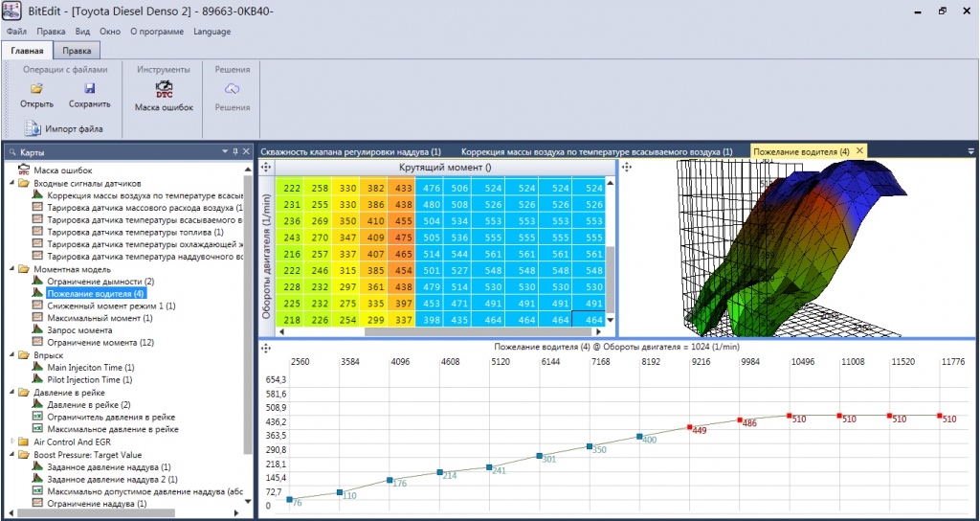Open the document tabs overflow dropdown
Image resolution: width=980 pixels, height=521 pixels.
[970, 151]
